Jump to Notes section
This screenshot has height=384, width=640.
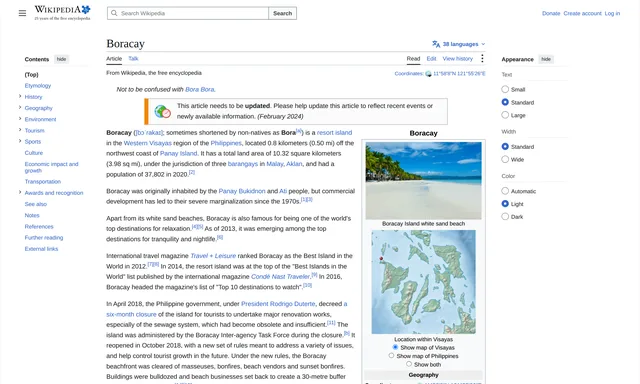pyautogui.click(x=32, y=215)
